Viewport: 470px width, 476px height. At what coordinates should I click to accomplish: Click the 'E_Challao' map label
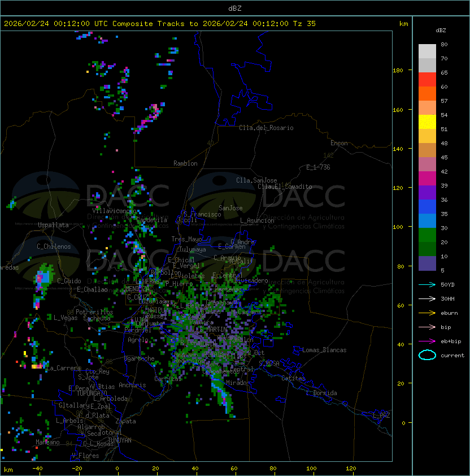92,289
